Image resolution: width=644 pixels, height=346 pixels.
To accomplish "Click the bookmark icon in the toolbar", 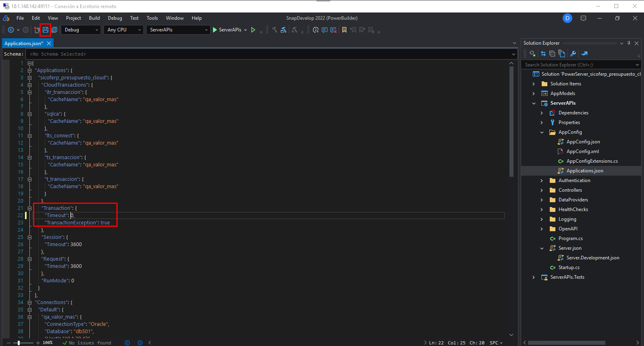I will tap(344, 30).
